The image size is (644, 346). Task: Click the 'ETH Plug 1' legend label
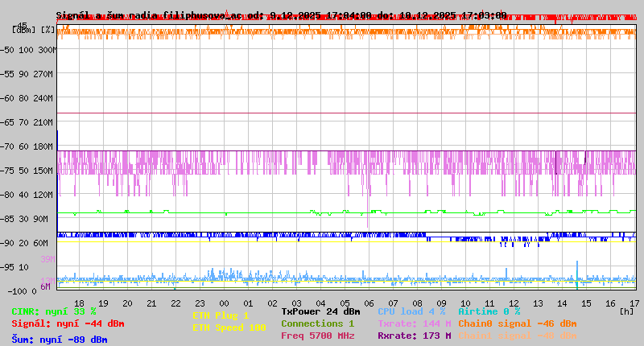coord(221,315)
